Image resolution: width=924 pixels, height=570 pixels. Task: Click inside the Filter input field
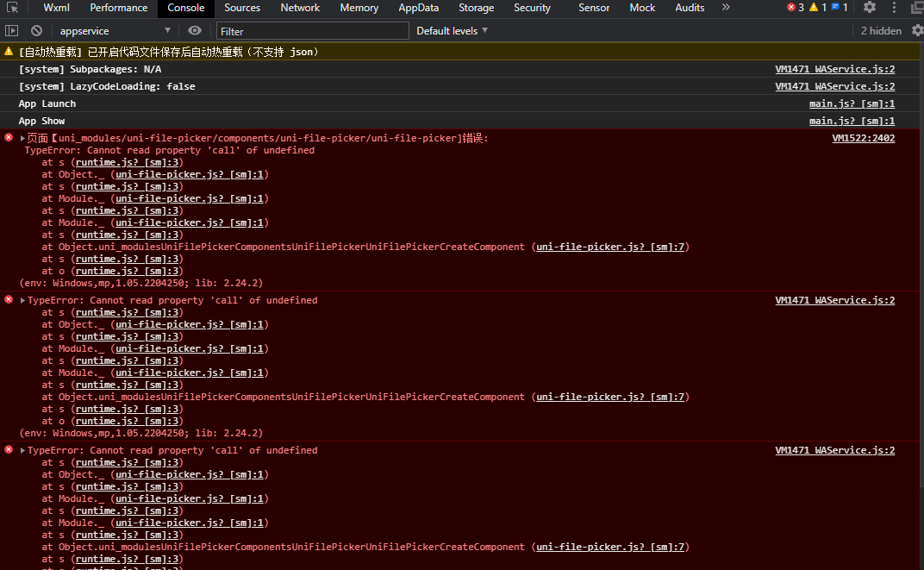[312, 29]
